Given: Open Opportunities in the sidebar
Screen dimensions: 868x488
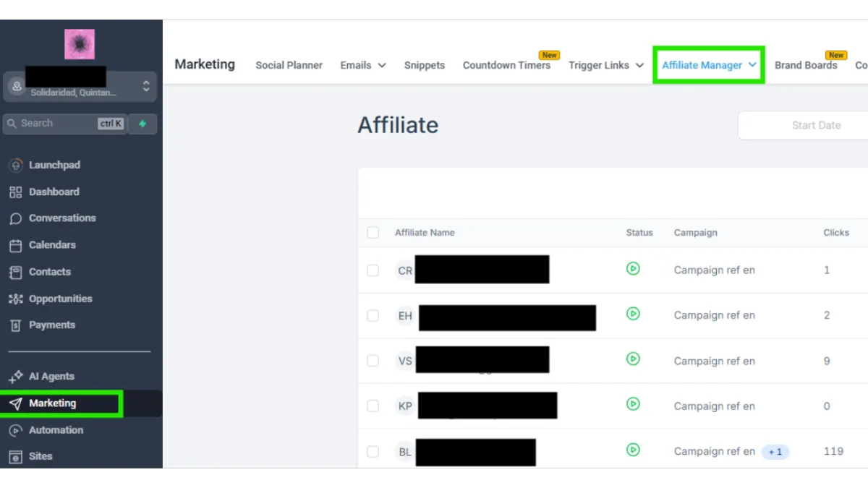Looking at the screenshot, I should click(61, 299).
